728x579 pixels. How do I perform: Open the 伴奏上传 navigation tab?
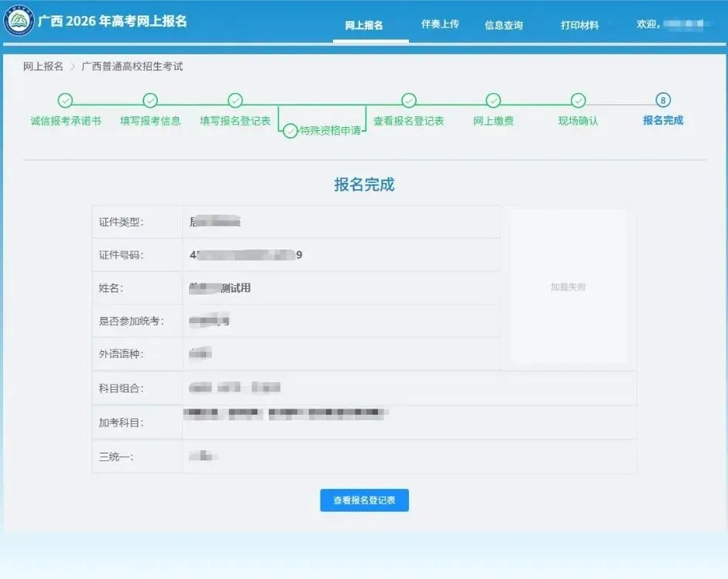[x=440, y=24]
